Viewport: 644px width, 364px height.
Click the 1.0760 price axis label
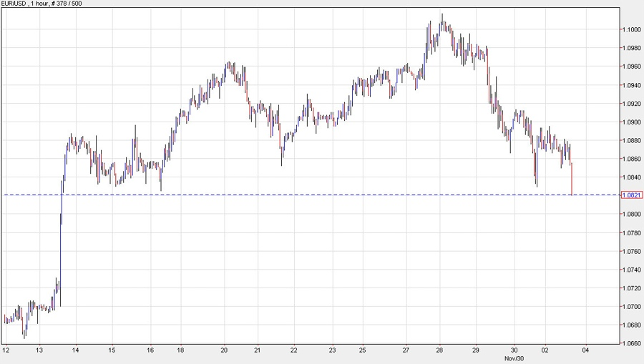click(x=632, y=252)
